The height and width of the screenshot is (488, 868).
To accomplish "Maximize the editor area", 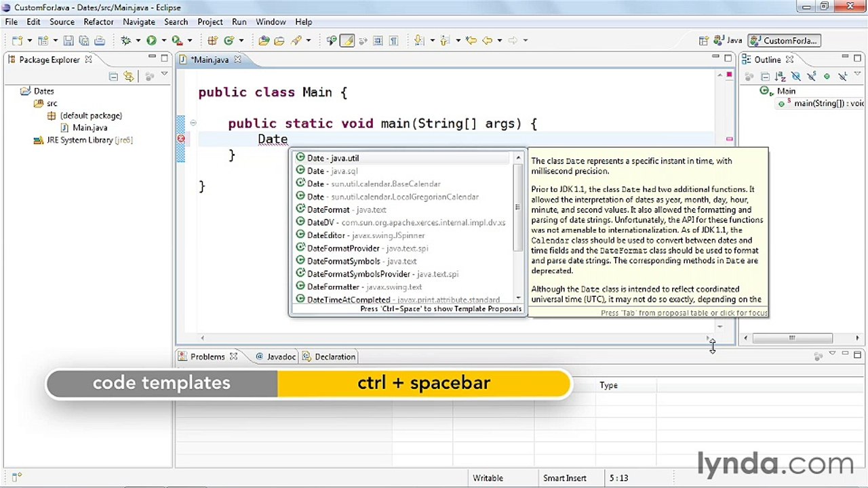I will tap(728, 58).
